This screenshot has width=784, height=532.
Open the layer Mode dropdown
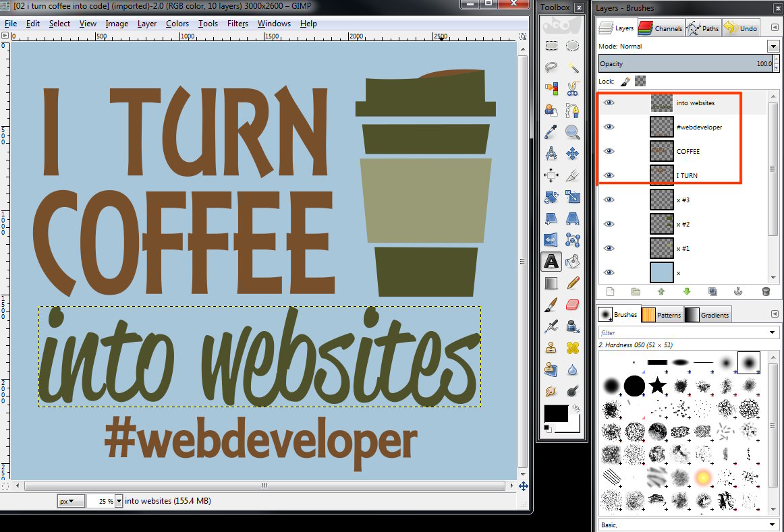[773, 47]
